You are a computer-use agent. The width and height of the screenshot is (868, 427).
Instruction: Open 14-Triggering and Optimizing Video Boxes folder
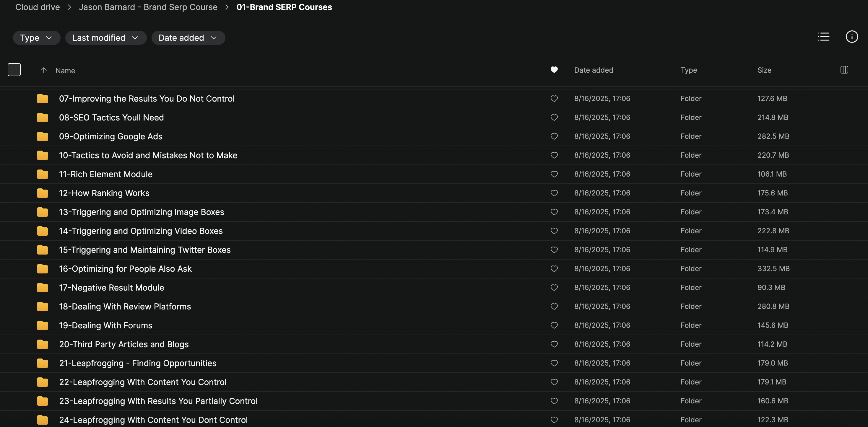click(x=141, y=231)
